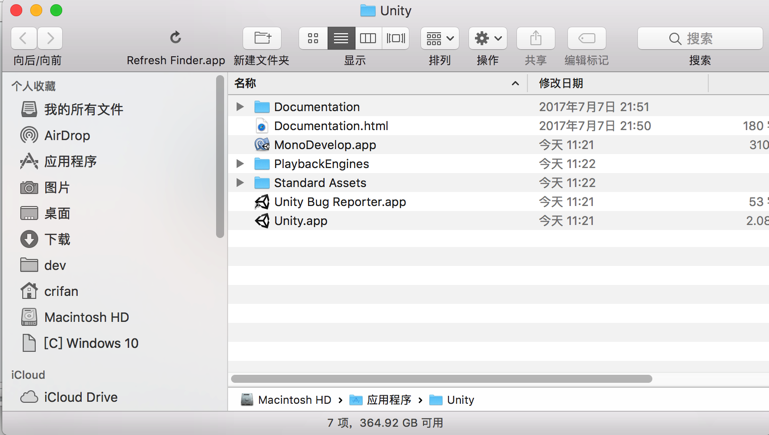769x435 pixels.
Task: Select the MonoDevelop.app icon
Action: [x=262, y=145]
